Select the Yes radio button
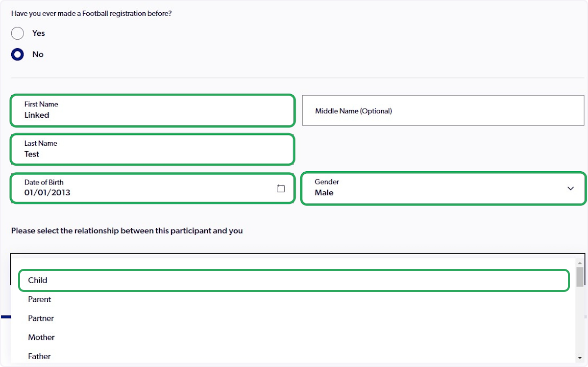Viewport: 588px width, 367px height. (17, 33)
